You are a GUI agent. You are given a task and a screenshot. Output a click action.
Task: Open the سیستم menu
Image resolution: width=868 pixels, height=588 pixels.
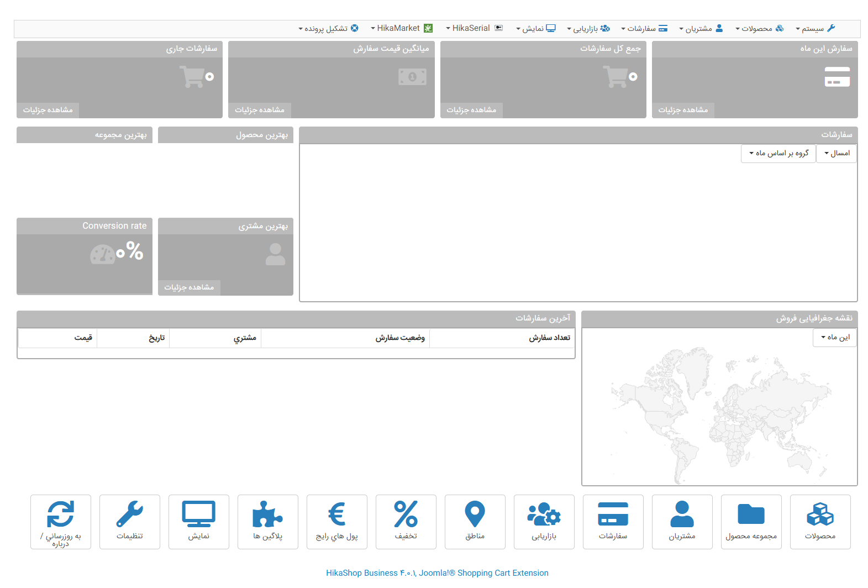pos(815,28)
